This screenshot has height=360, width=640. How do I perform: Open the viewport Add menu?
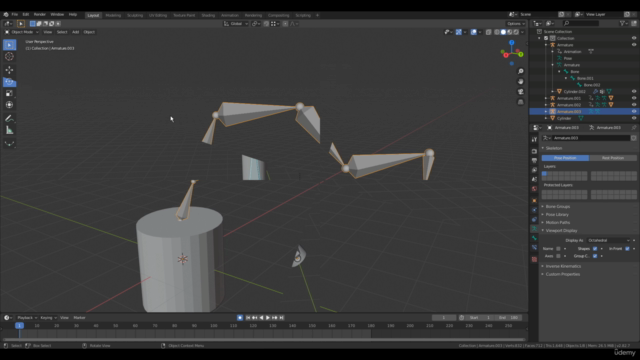(76, 32)
